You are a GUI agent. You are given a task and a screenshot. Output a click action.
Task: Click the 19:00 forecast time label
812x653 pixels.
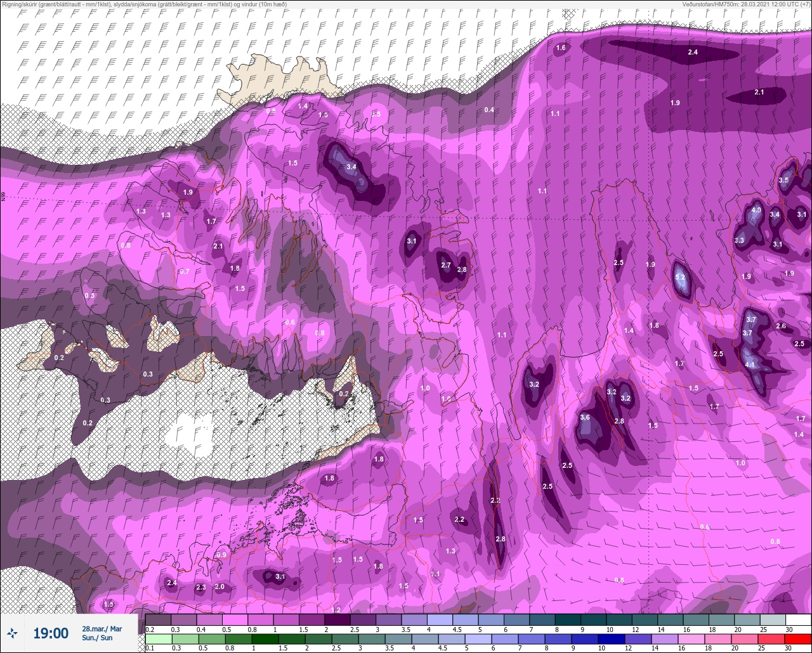51,633
